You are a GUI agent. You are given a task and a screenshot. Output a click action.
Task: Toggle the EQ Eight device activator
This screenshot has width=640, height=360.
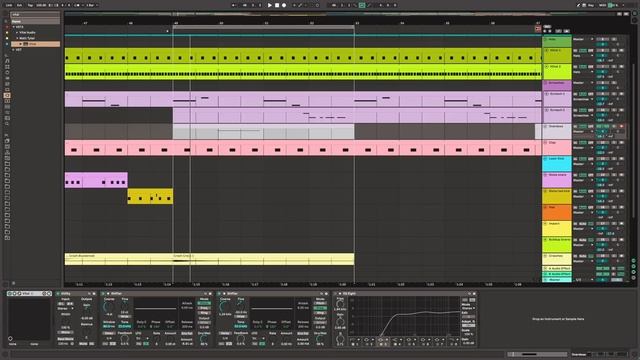pyautogui.click(x=335, y=293)
